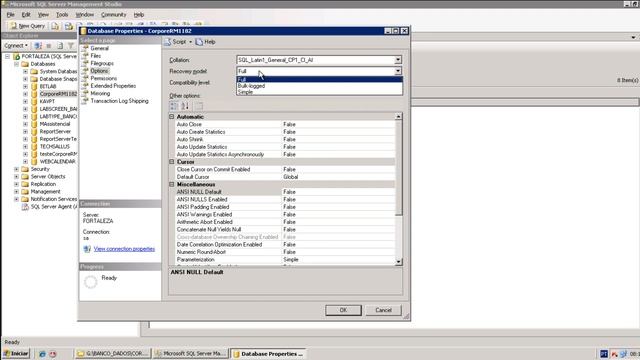Click the View connection properties link

tap(124, 249)
